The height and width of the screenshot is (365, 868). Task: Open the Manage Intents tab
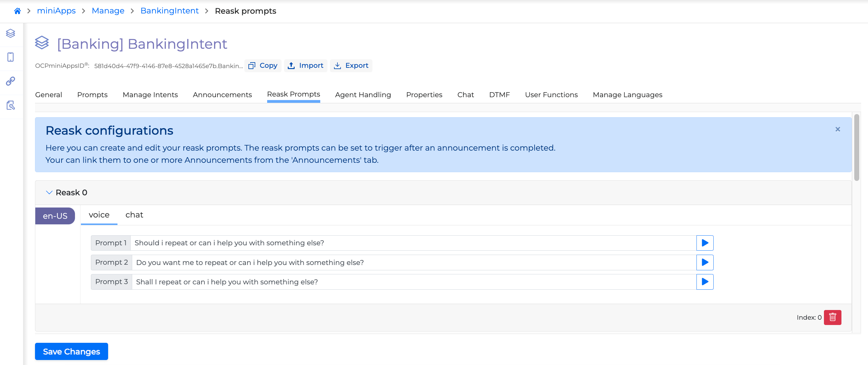150,95
